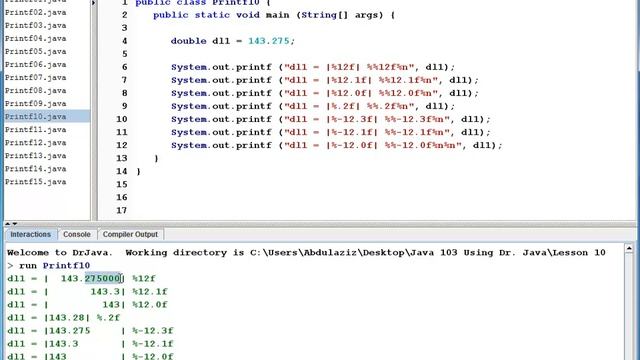This screenshot has width=640, height=360.
Task: Click empty editor line number 16
Action: coord(122,198)
